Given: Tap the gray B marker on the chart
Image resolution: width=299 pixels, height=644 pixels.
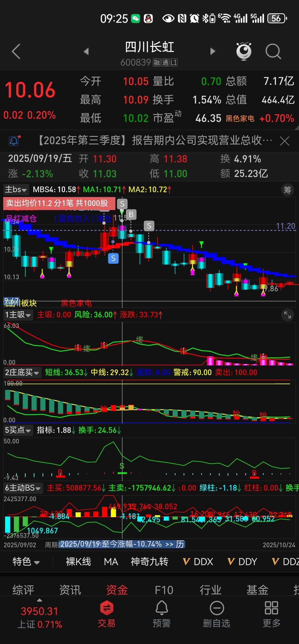Looking at the screenshot, I should [x=131, y=215].
